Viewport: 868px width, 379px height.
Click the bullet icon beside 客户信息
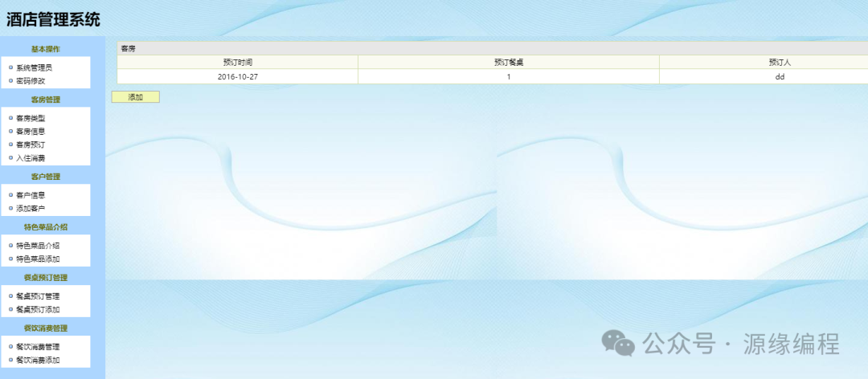click(10, 195)
